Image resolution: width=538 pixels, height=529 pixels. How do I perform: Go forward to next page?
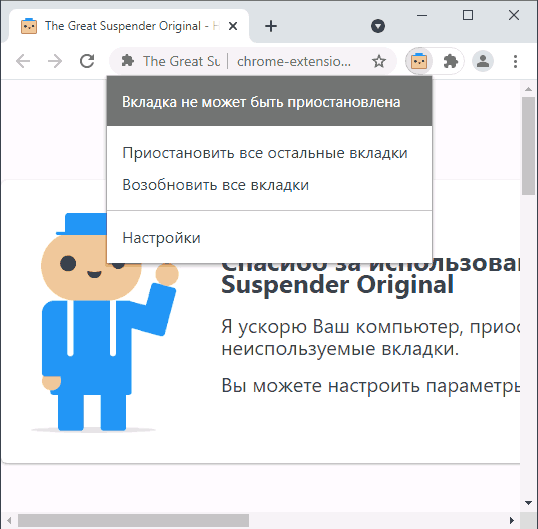tap(55, 61)
